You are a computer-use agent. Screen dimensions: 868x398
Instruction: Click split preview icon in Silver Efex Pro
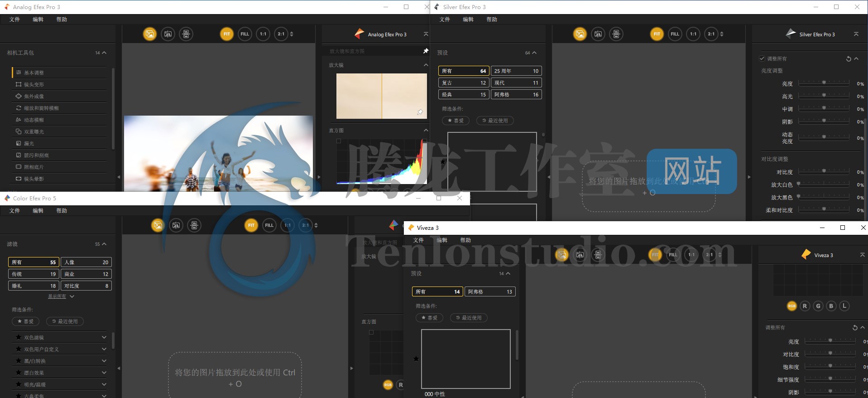[598, 34]
